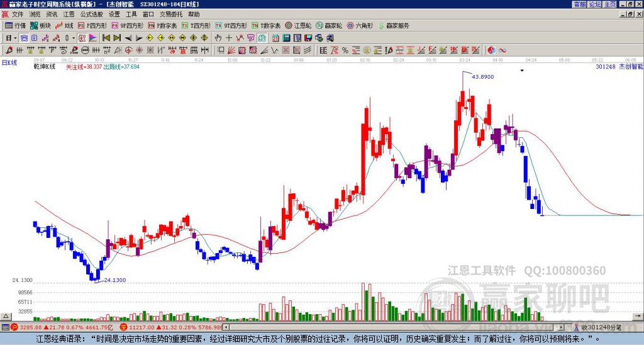Image resolution: width=644 pixels, height=345 pixels.
Task: Select the hand pan tool
Action: point(218,38)
